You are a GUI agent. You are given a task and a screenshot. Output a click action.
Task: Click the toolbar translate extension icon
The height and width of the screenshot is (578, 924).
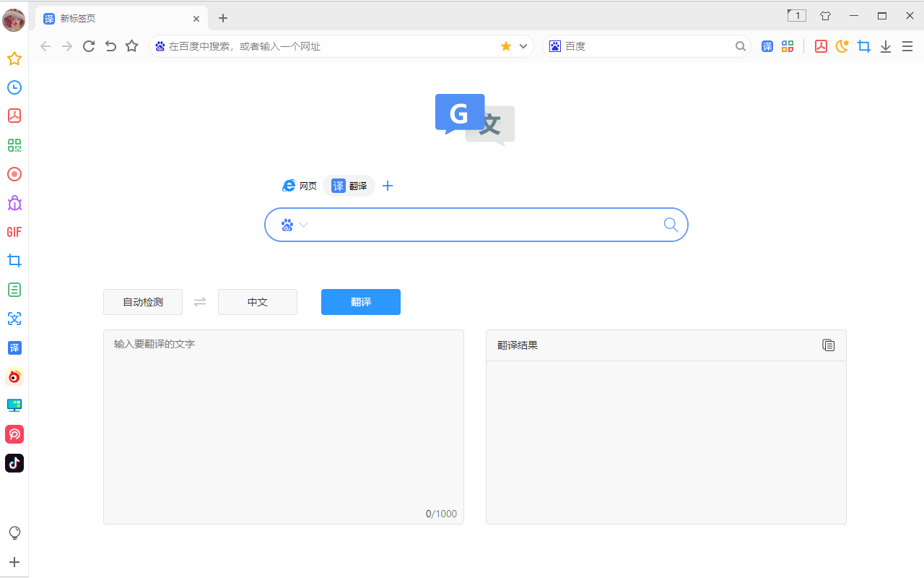pos(767,46)
